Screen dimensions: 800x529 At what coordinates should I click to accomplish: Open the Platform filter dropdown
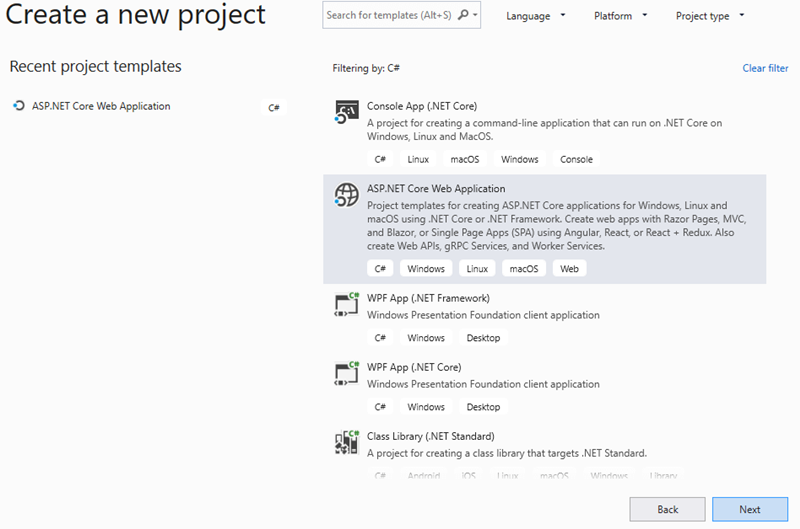click(620, 16)
